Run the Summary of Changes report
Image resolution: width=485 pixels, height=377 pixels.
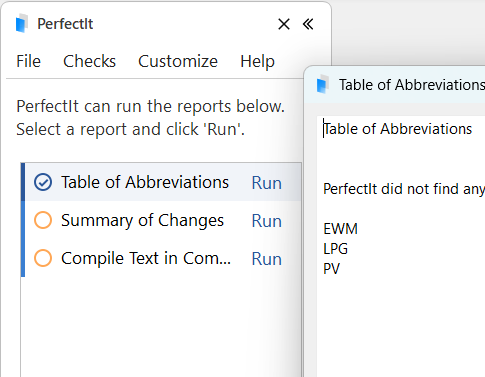click(x=267, y=221)
